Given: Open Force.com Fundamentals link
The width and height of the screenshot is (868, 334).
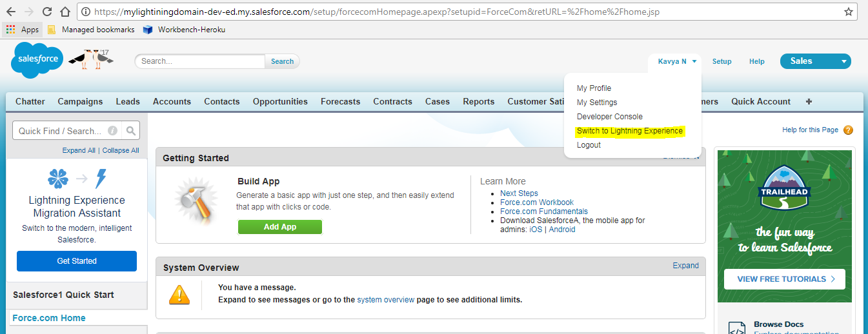Looking at the screenshot, I should (x=544, y=211).
